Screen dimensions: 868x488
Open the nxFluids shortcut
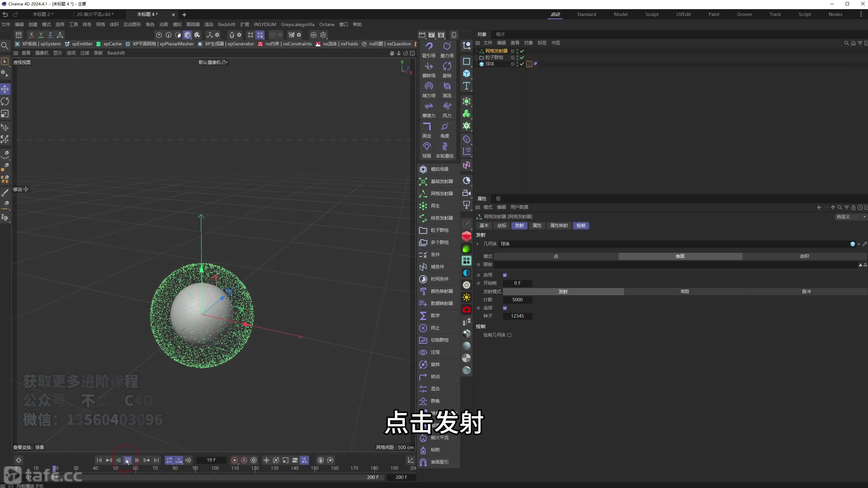(337, 44)
